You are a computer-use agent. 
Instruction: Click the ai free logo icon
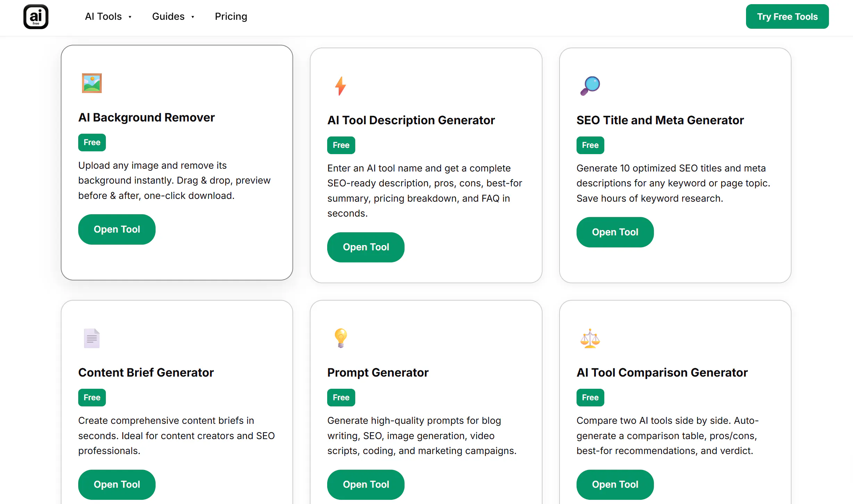pos(36,17)
